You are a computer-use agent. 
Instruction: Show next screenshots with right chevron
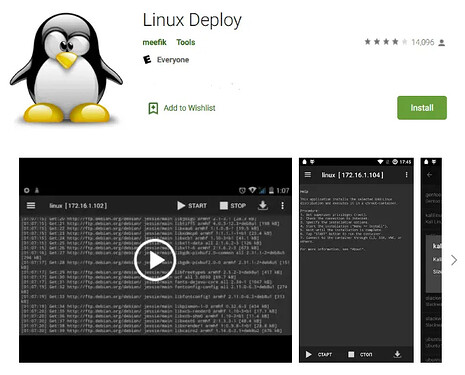point(454,260)
